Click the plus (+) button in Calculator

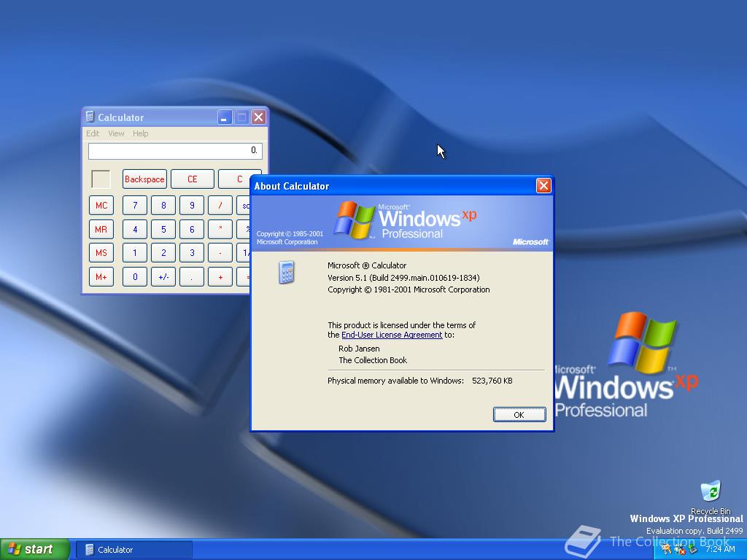[220, 276]
